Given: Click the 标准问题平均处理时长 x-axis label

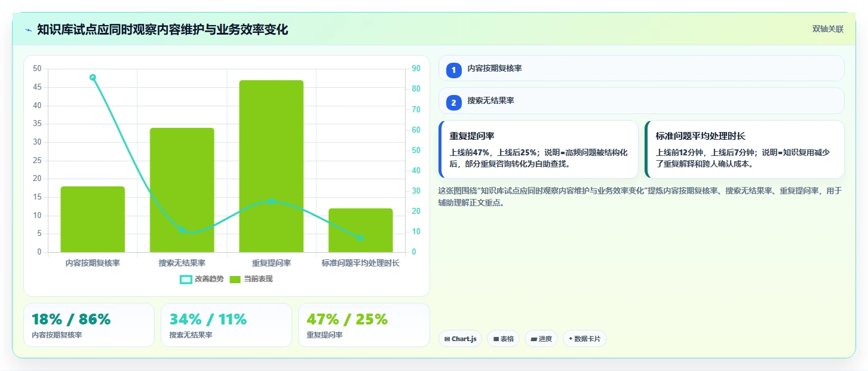Looking at the screenshot, I should click(360, 263).
